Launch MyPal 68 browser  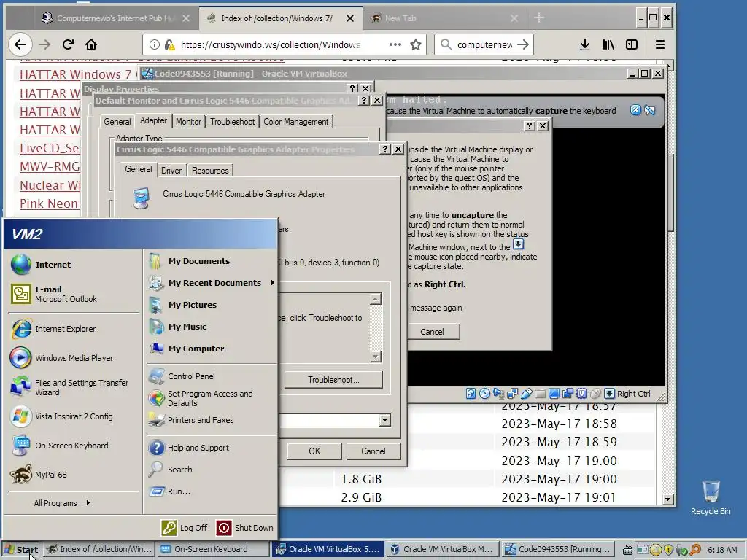(x=74, y=475)
